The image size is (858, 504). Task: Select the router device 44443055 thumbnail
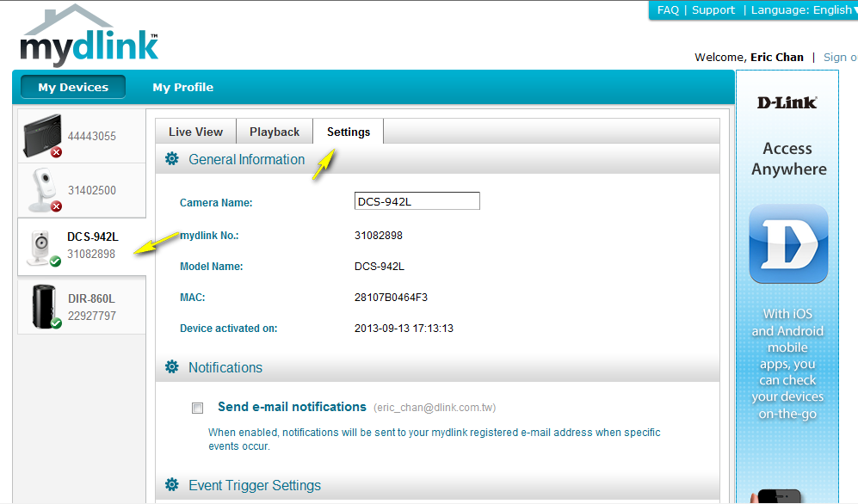tap(43, 136)
